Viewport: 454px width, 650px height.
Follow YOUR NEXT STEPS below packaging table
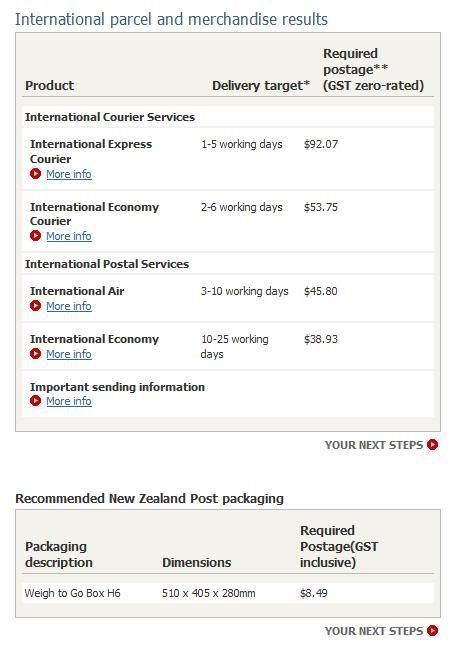[374, 631]
